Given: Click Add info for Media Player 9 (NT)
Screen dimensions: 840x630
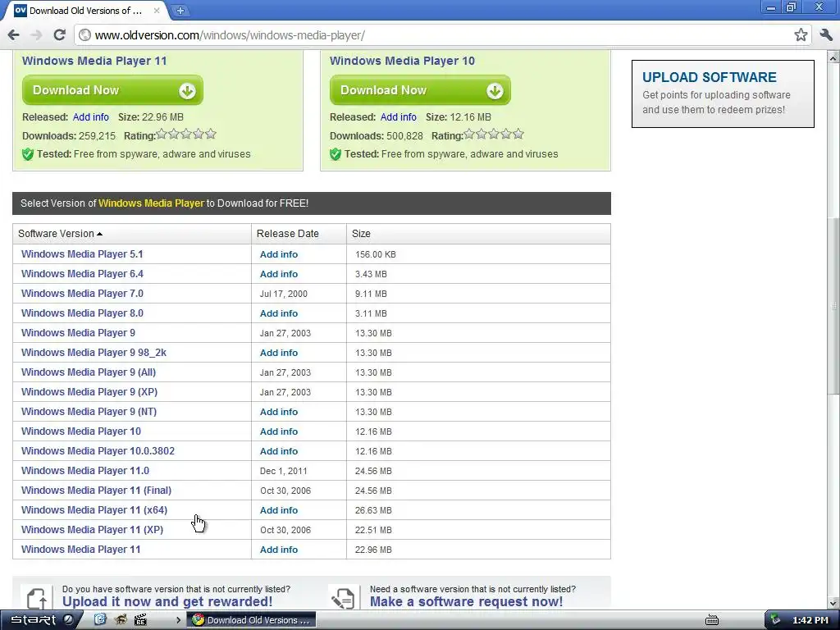Looking at the screenshot, I should [279, 412].
